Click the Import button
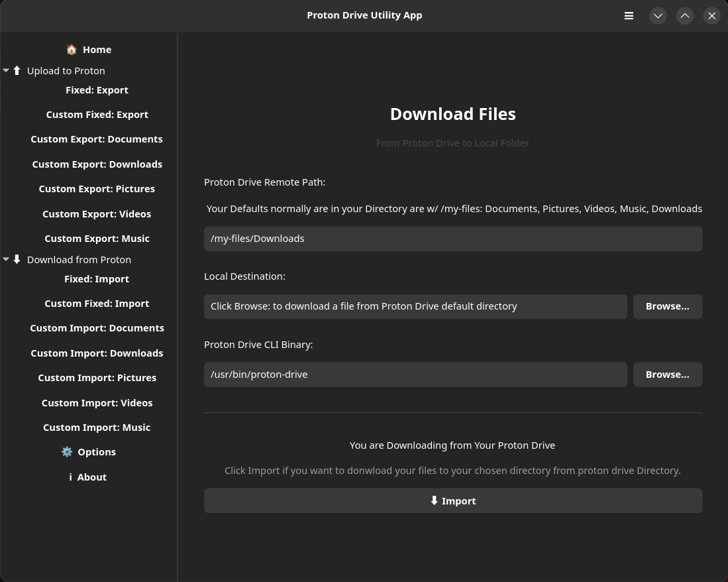This screenshot has width=728, height=582. [453, 500]
